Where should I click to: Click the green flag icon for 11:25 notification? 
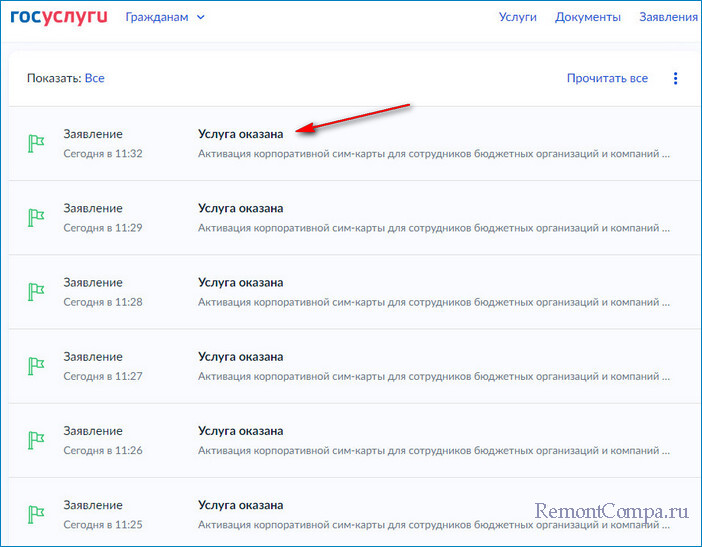36,514
